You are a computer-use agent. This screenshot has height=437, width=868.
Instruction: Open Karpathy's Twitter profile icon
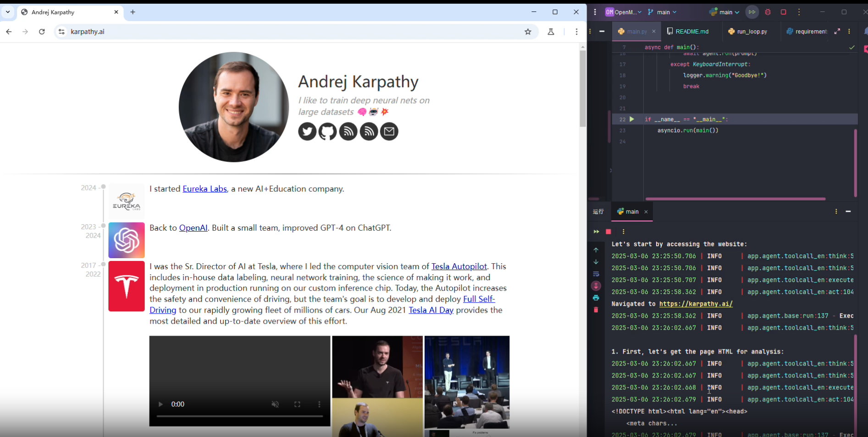(x=307, y=132)
